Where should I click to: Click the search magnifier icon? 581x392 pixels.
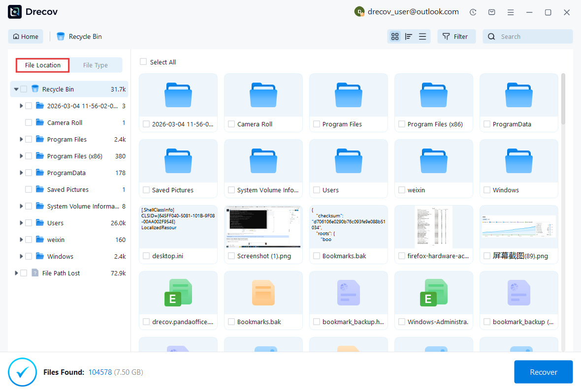491,36
